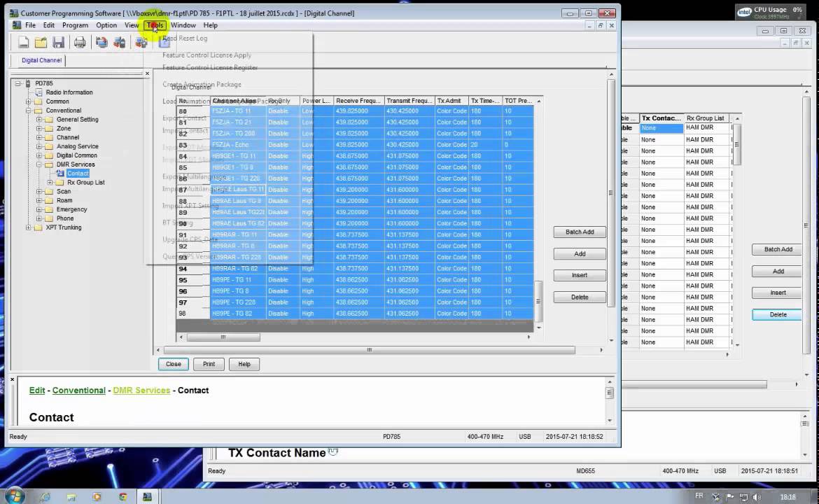Click the PD785 radio icon in tree
The height and width of the screenshot is (504, 819).
pos(28,83)
